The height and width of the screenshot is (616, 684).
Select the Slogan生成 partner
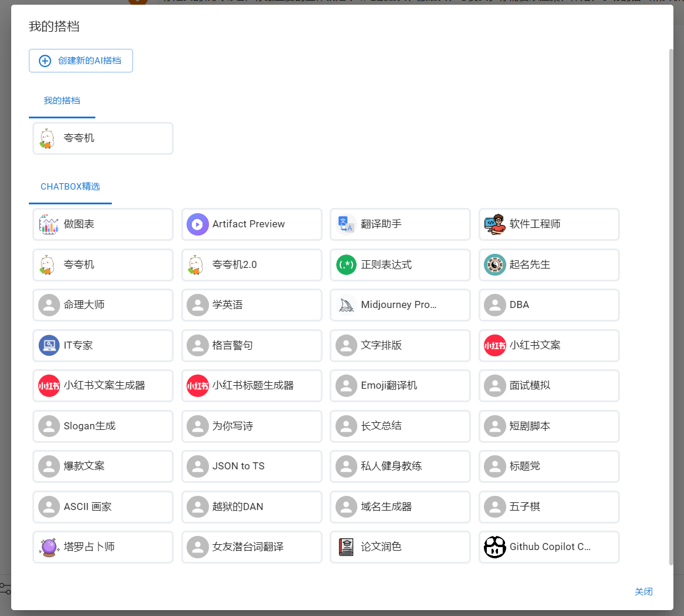tap(103, 426)
